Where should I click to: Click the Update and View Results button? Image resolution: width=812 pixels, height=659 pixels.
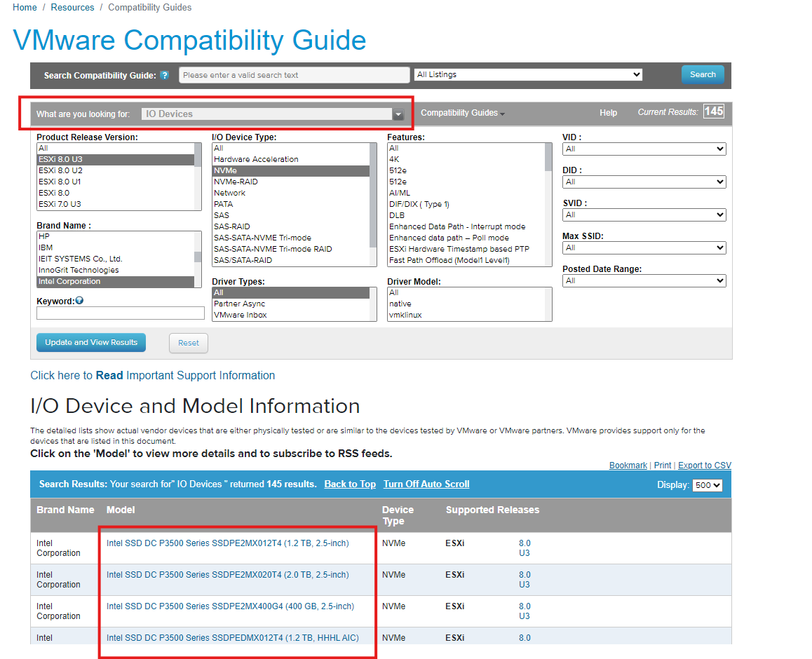[x=90, y=343]
